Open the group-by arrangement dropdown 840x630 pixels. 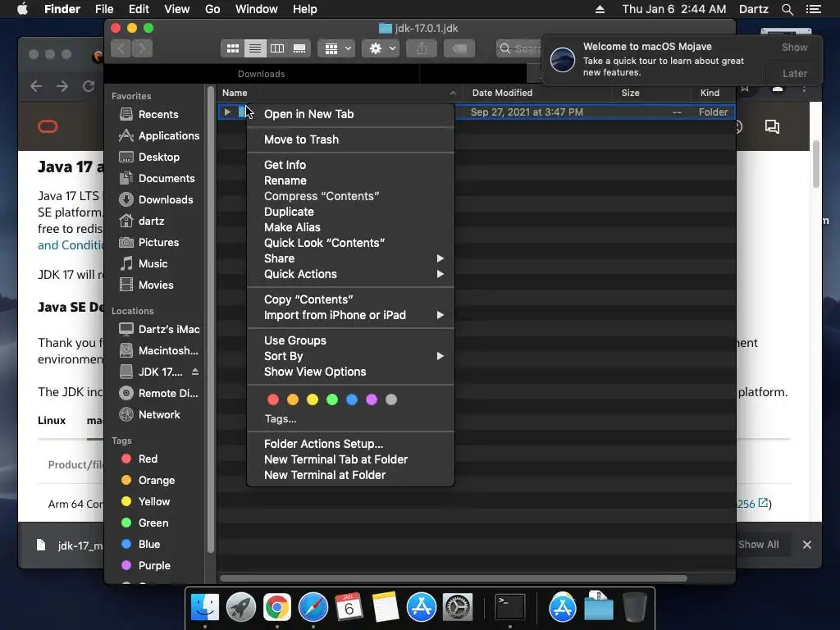(x=336, y=48)
